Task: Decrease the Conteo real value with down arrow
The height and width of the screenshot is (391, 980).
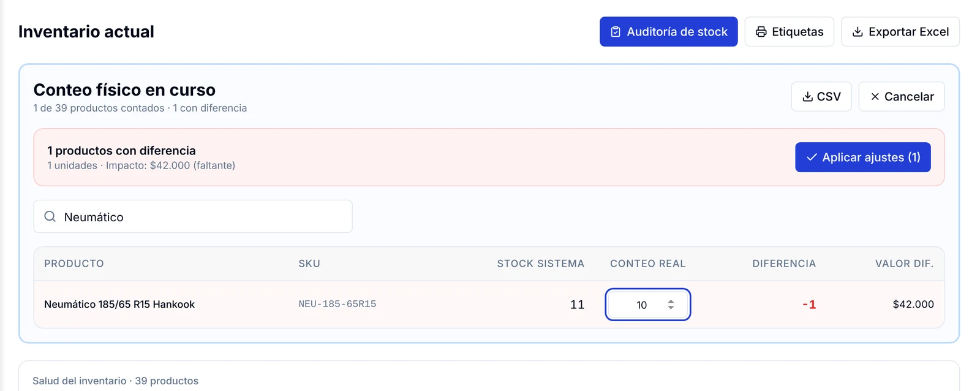Action: pyautogui.click(x=671, y=308)
